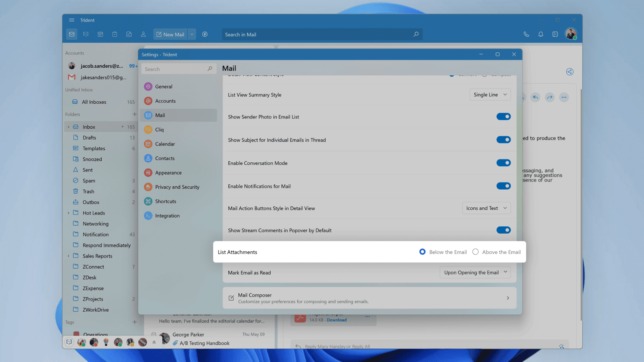Select the Above the Email radio option
The width and height of the screenshot is (644, 362).
(475, 252)
